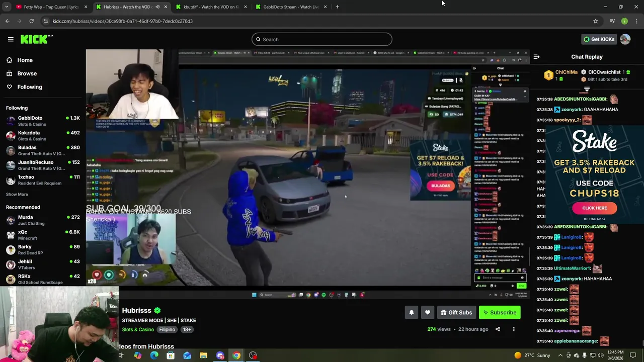Image resolution: width=644 pixels, height=362 pixels.
Task: Open xQc recommended channel
Action: click(x=43, y=235)
